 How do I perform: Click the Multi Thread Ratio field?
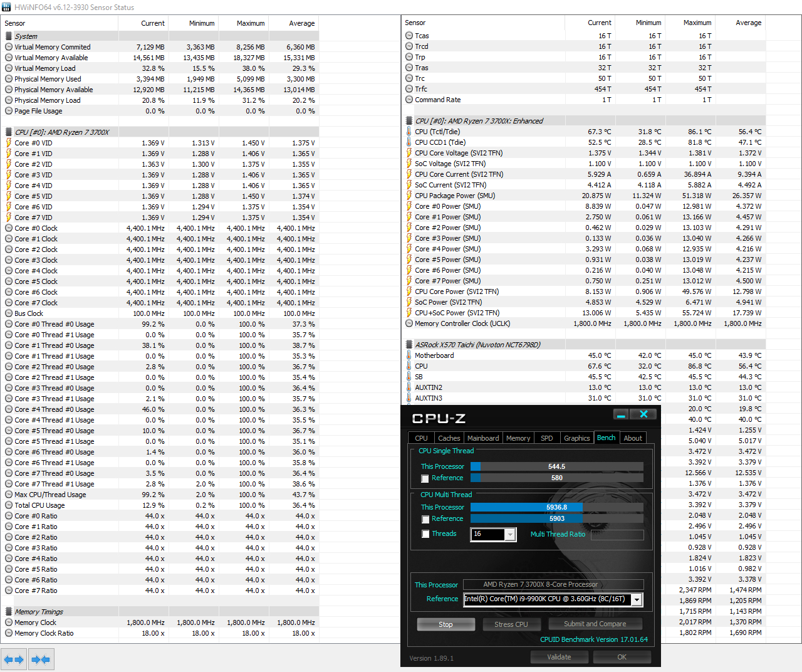coord(617,535)
